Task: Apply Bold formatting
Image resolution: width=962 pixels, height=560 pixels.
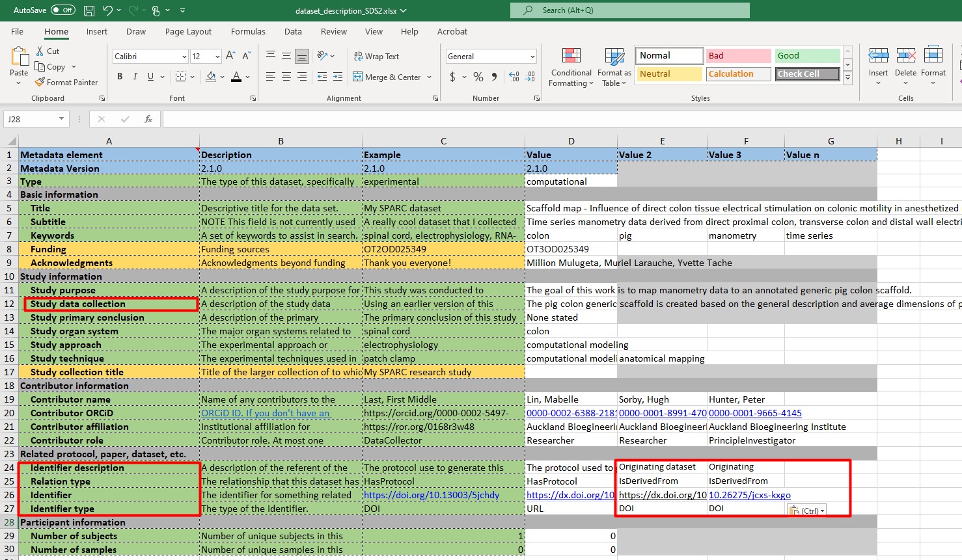Action: pyautogui.click(x=120, y=77)
